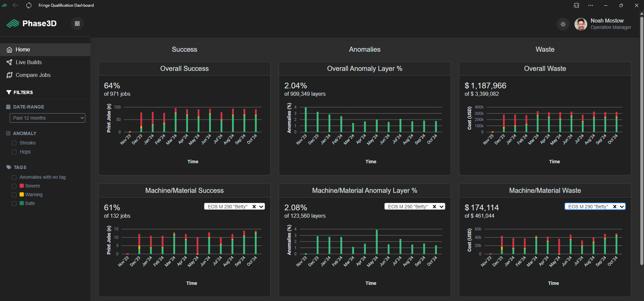644x301 pixels.
Task: Click the Phase3D logo icon
Action: [13, 24]
